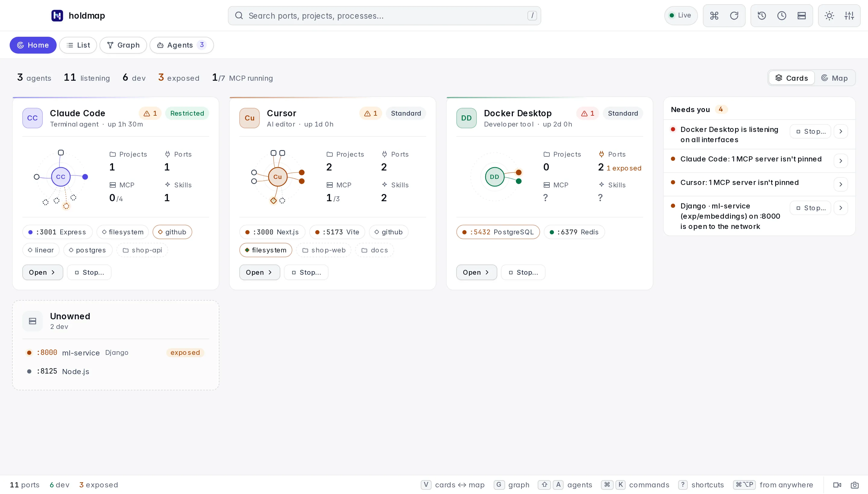Click the video camera icon in the status bar
The width and height of the screenshot is (868, 494).
pos(837,485)
